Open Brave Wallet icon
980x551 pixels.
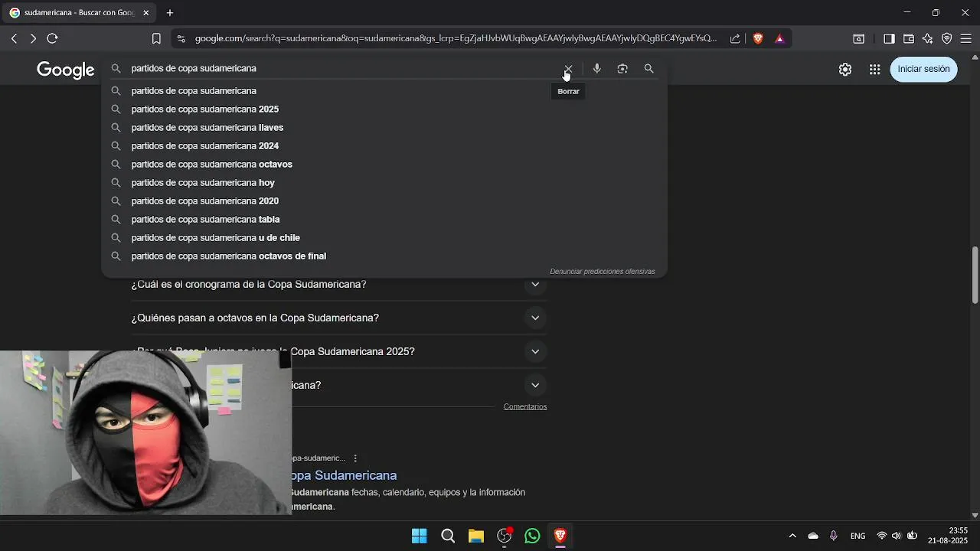click(x=909, y=38)
